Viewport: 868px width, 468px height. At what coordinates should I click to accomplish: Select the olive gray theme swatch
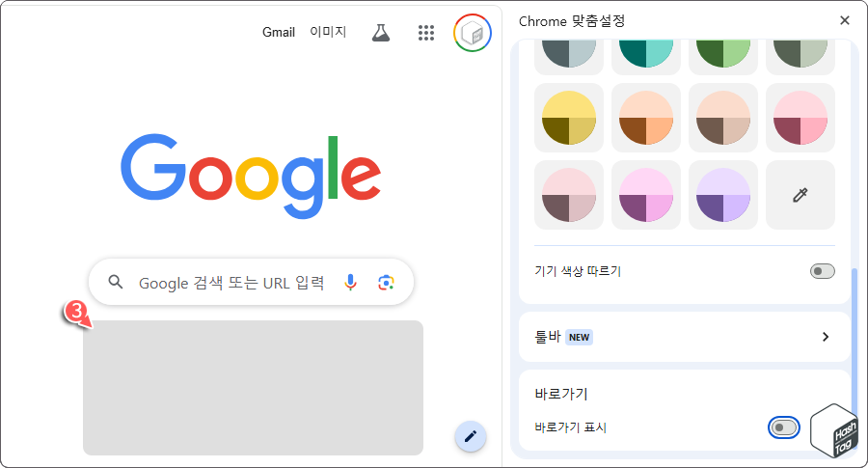(800, 55)
